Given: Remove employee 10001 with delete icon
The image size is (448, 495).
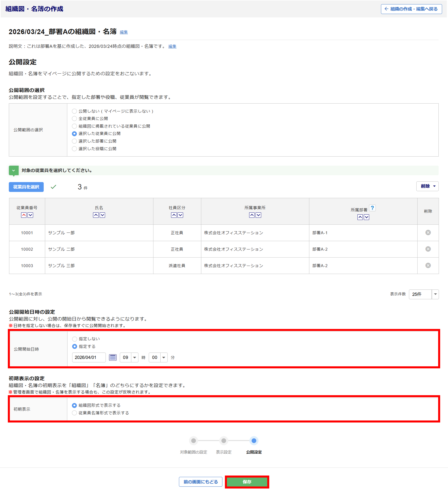Looking at the screenshot, I should coord(428,233).
